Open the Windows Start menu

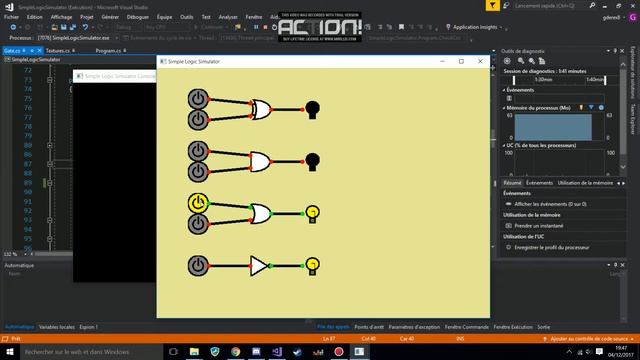pyautogui.click(x=10, y=352)
